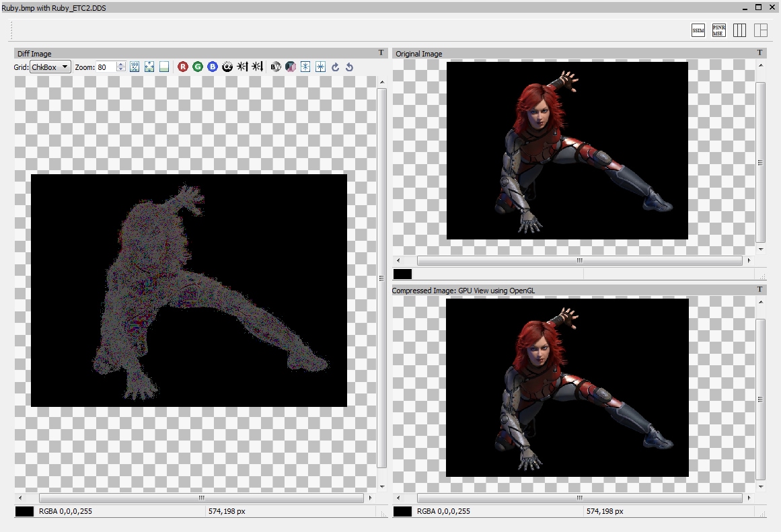
Task: Click the Diff Image horizontal scrollbar
Action: coord(201,498)
